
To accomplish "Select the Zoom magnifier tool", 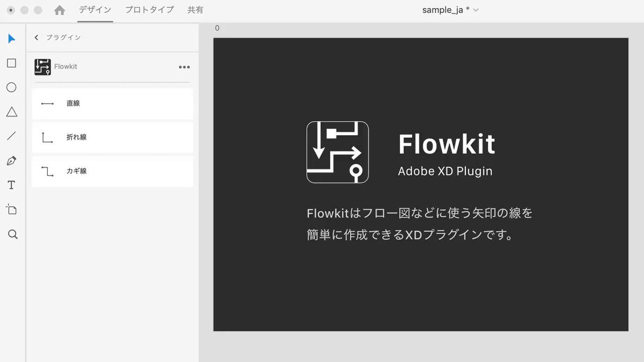I will pyautogui.click(x=13, y=234).
